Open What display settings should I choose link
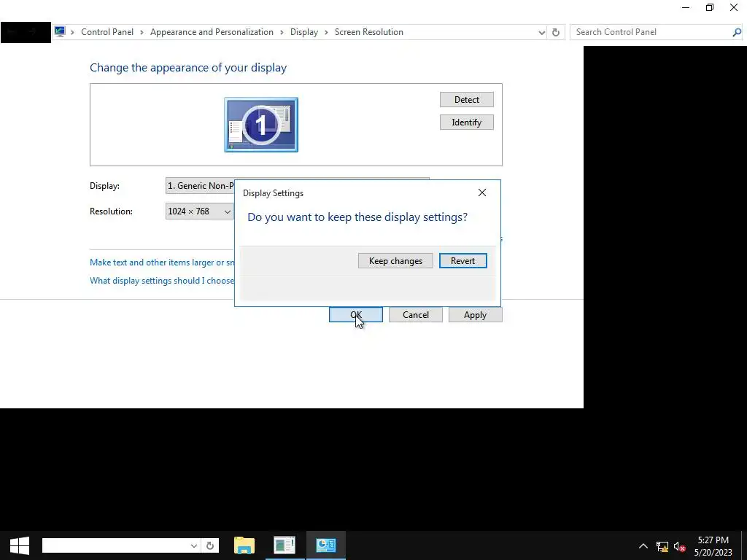Image resolution: width=747 pixels, height=560 pixels. click(162, 281)
